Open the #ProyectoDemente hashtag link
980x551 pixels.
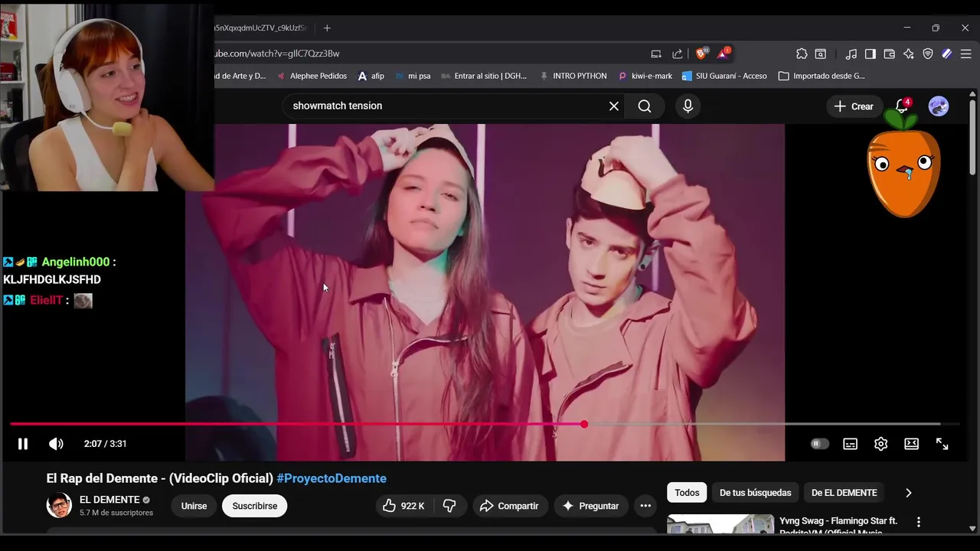[332, 478]
